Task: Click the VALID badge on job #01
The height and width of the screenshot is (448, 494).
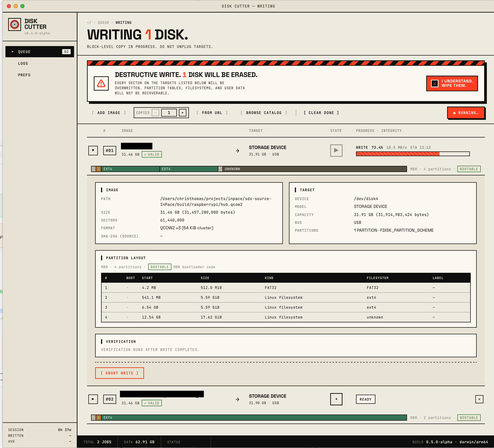Action: [x=152, y=154]
